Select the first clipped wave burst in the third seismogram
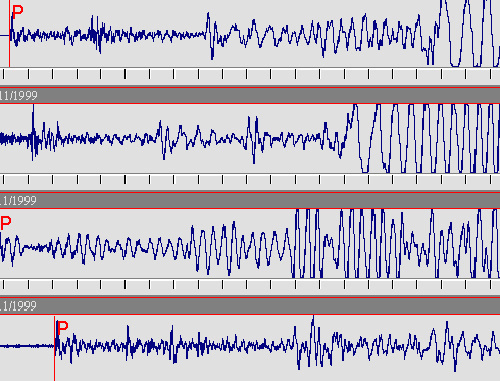This screenshot has height=381, width=500. point(307,243)
